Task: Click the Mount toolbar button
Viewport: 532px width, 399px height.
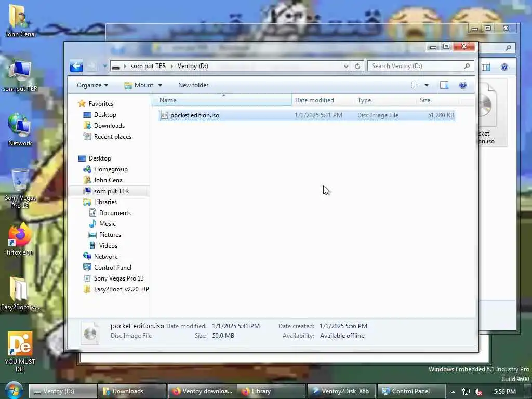Action: coord(139,85)
